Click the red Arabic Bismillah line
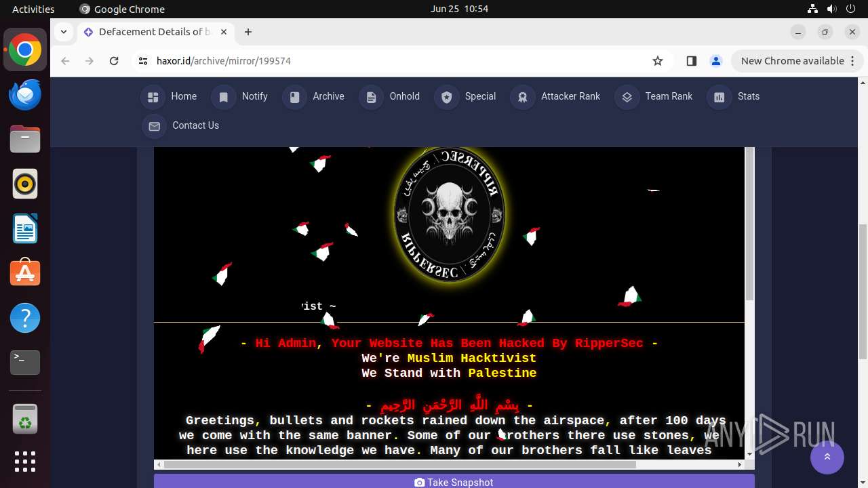This screenshot has height=488, width=868. click(x=449, y=405)
